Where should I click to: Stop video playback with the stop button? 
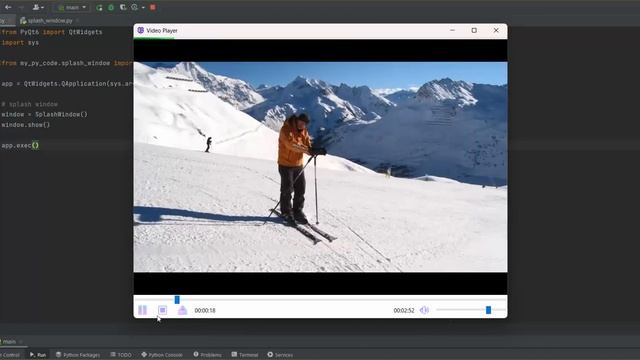click(x=162, y=310)
